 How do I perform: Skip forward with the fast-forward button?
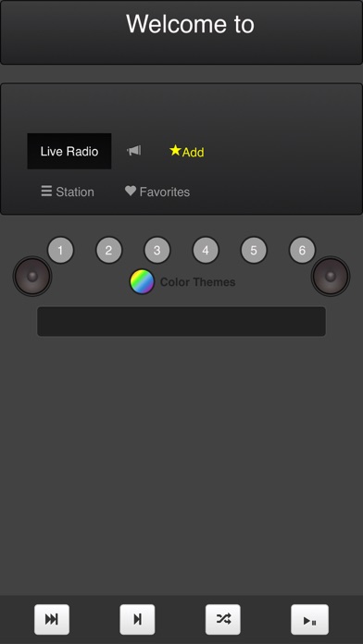coord(52,619)
